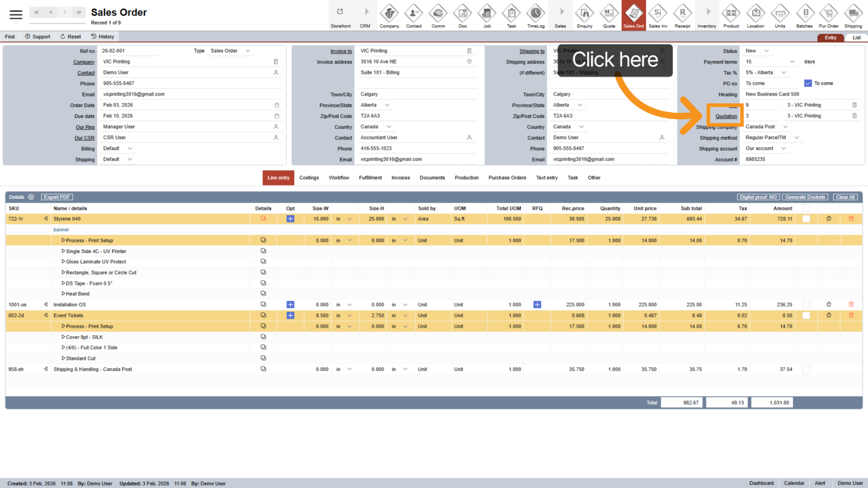
Task: Uncheck the PO no To come checkbox
Action: [808, 83]
